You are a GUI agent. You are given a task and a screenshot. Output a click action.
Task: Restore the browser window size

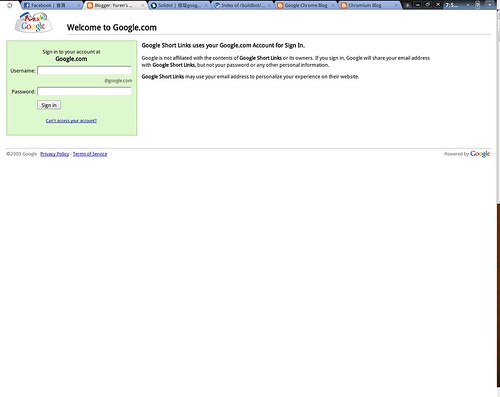coord(428,5)
